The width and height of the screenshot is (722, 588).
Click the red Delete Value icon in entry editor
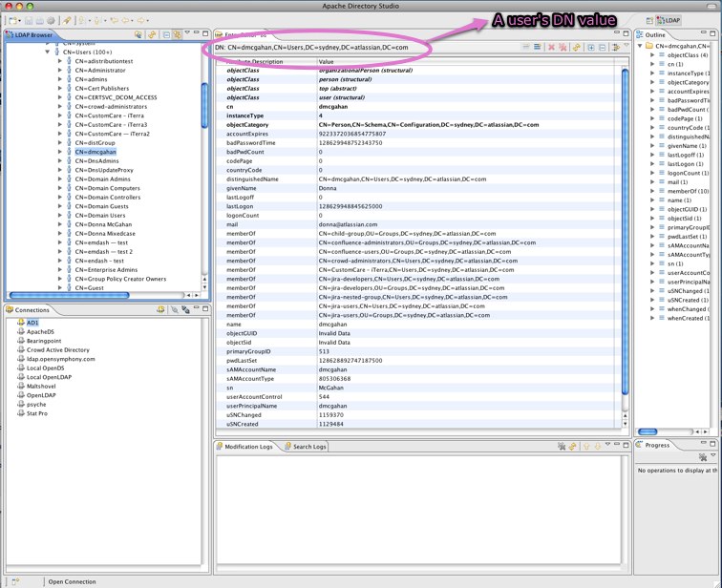pyautogui.click(x=551, y=47)
